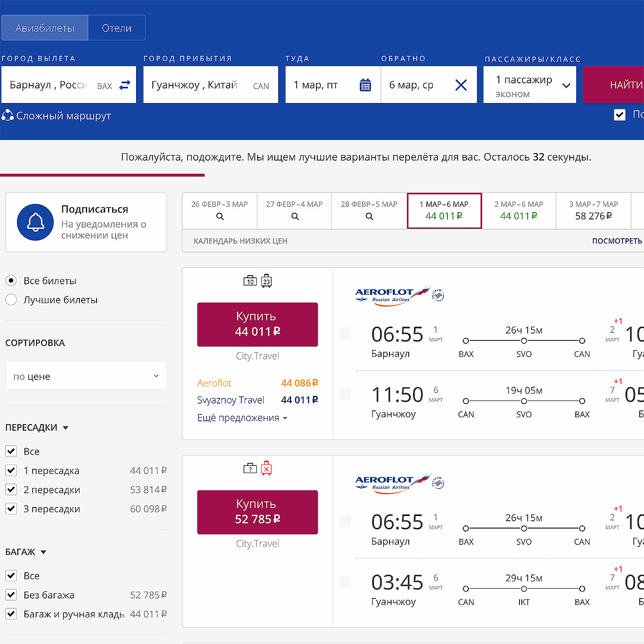The height and width of the screenshot is (644, 644).
Task: Click search magnifier under 27 ФЕВР–4 МАР
Action: (x=295, y=216)
